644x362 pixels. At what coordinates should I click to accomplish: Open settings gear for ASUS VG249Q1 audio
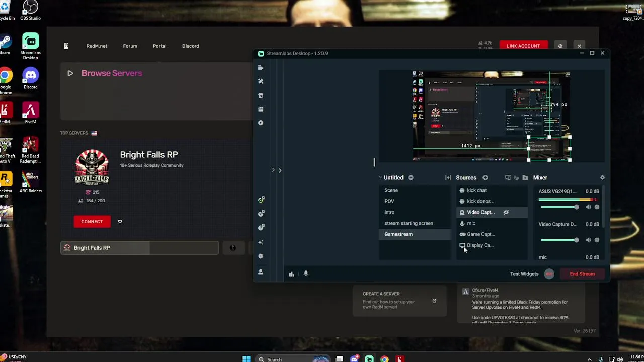(x=597, y=207)
